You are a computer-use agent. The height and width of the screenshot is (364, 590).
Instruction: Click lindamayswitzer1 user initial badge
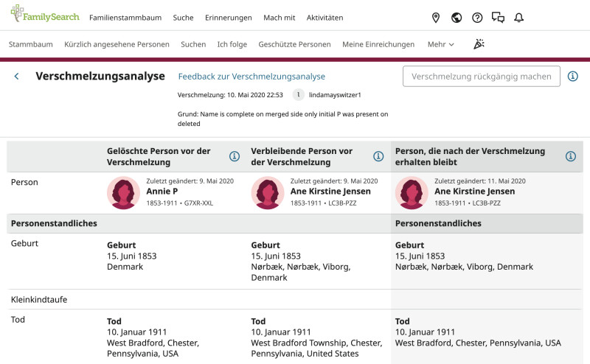(299, 95)
